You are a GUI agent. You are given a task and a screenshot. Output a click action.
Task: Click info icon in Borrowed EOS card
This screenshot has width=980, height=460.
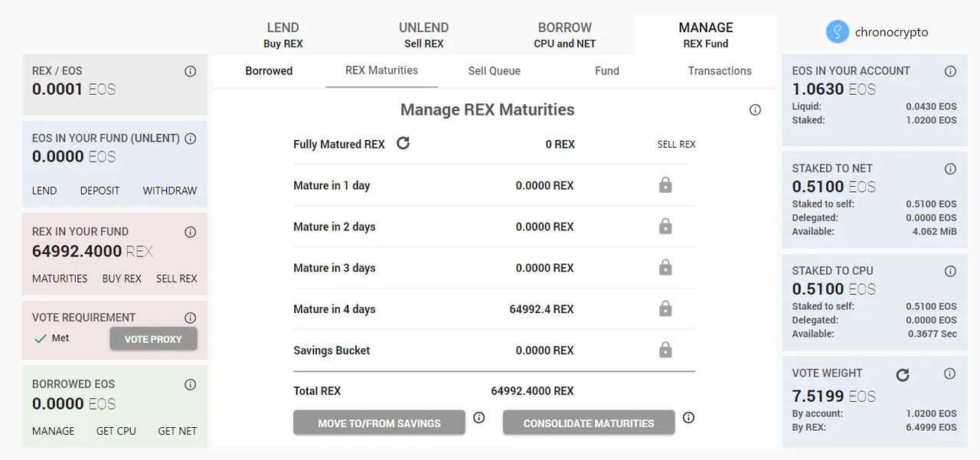pyautogui.click(x=191, y=384)
